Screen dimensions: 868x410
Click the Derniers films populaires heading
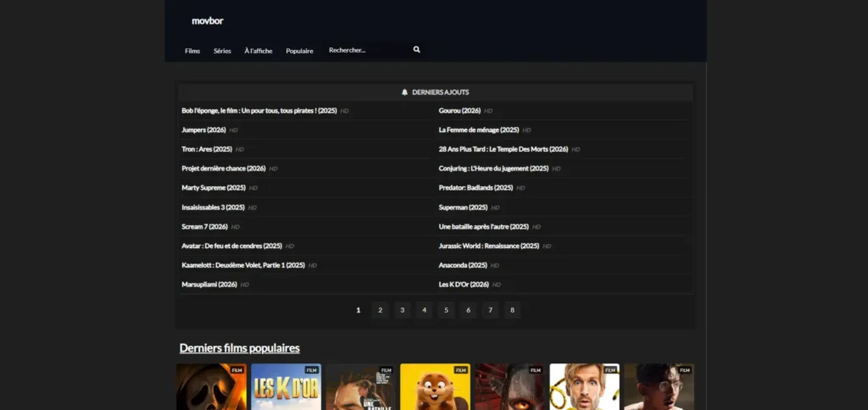click(239, 348)
